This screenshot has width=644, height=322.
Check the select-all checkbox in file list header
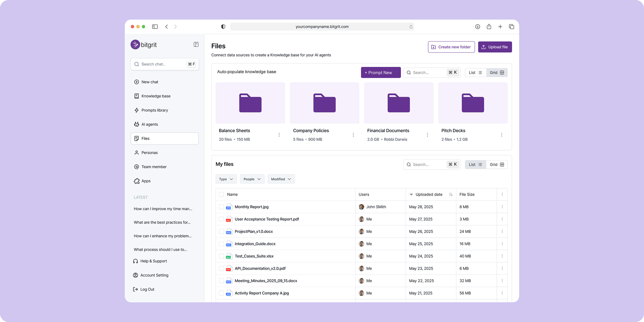(221, 194)
